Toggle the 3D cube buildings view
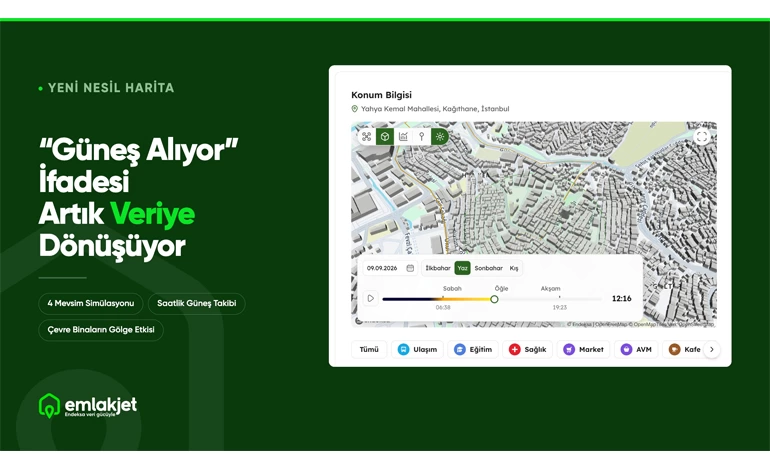 [385, 137]
